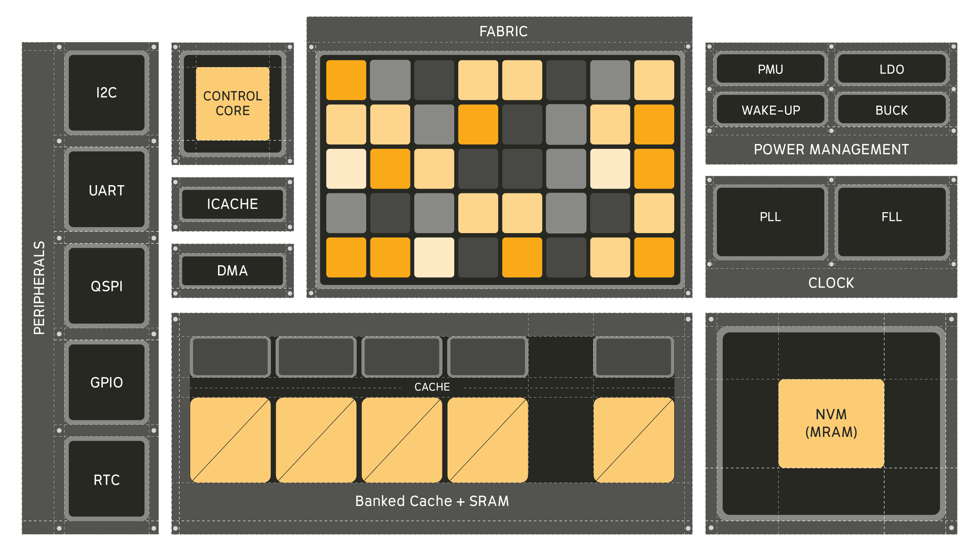Click the FABRIC header label
Image resolution: width=980 pixels, height=551 pixels.
pos(503,31)
